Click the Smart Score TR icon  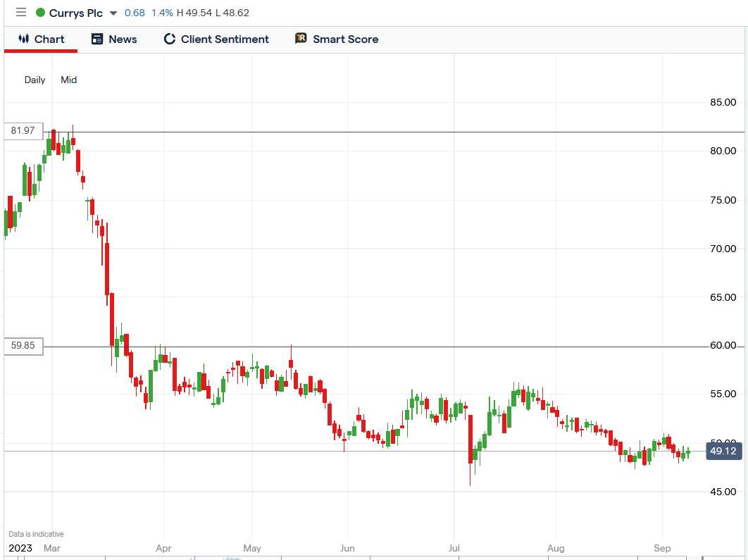pyautogui.click(x=301, y=38)
